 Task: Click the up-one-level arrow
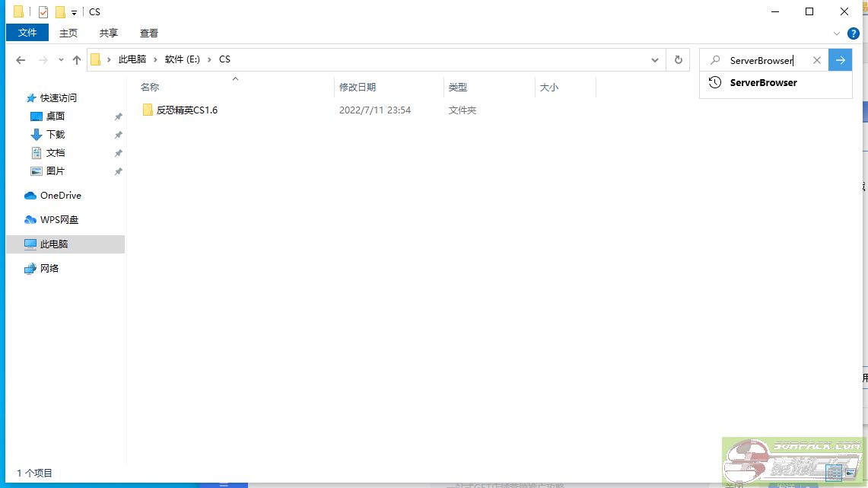pyautogui.click(x=76, y=60)
